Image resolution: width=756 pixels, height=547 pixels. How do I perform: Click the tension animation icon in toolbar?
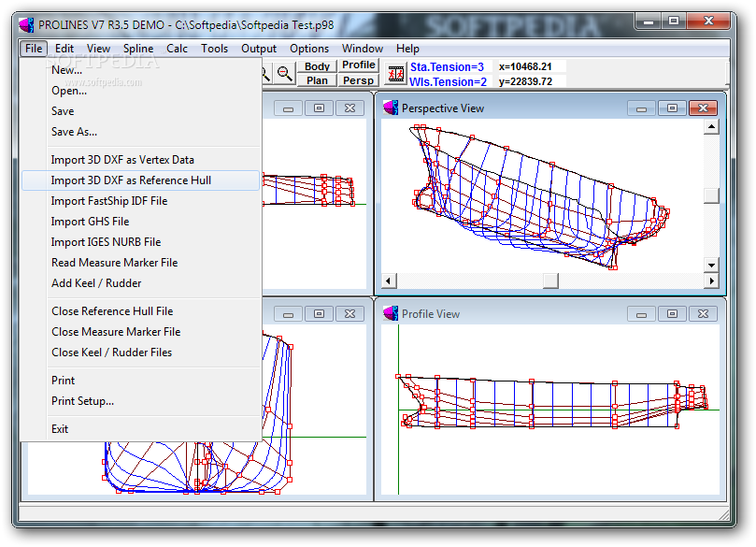[396, 74]
